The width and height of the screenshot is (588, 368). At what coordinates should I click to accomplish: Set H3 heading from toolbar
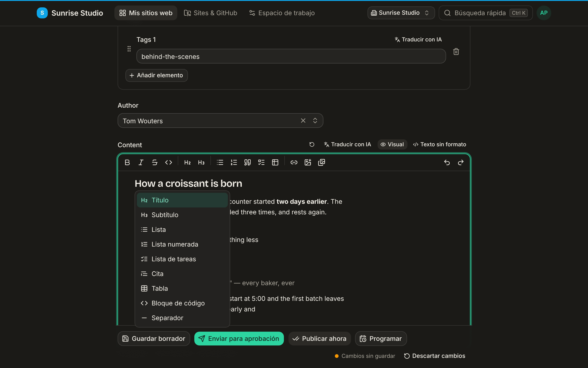tap(201, 162)
